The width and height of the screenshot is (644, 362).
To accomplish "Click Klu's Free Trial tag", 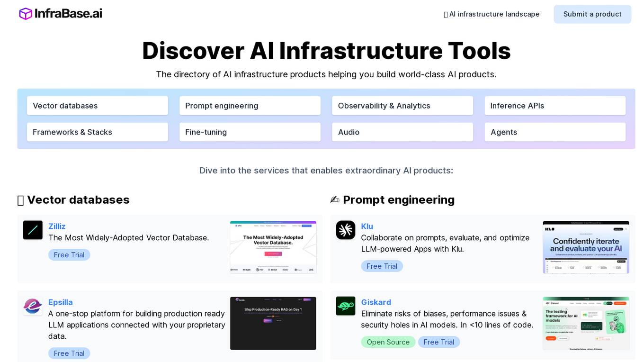I will tap(382, 266).
